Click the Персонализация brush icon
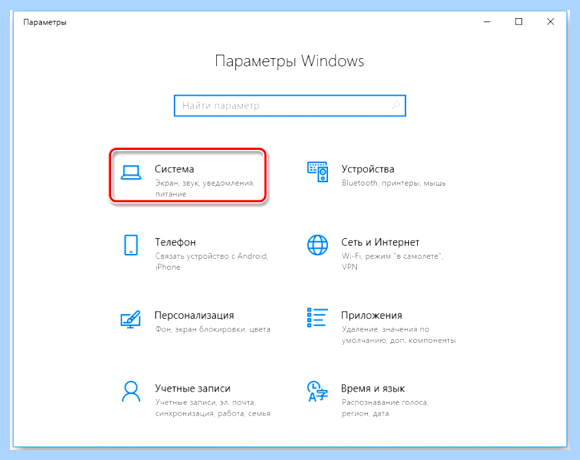This screenshot has height=460, width=580. [x=131, y=319]
